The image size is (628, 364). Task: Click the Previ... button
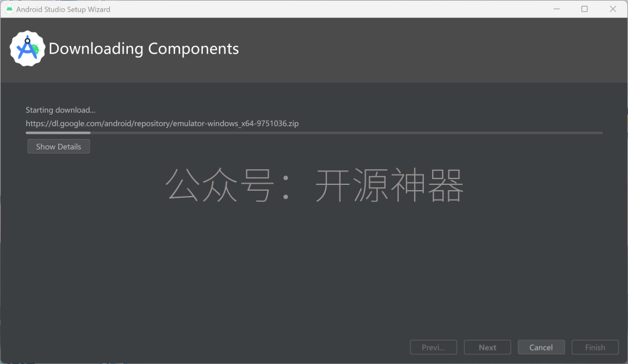coord(433,347)
